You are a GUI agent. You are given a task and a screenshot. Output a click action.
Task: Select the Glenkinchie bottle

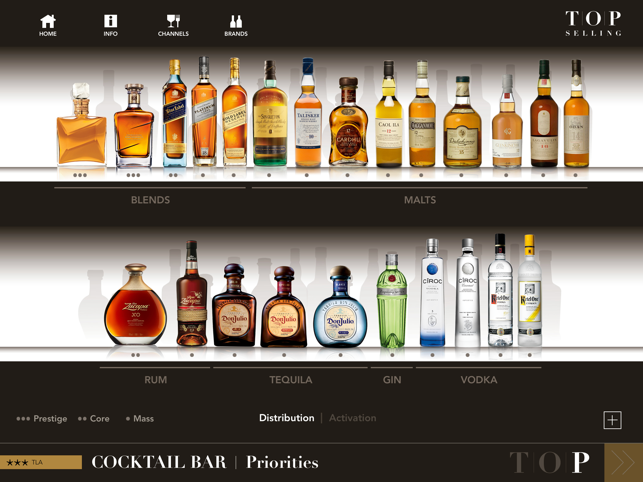(507, 121)
